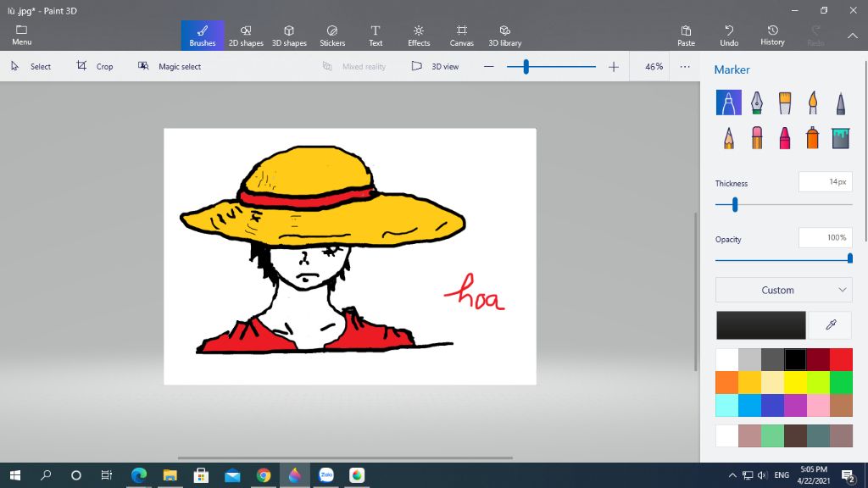Viewport: 868px width, 488px height.
Task: Open the 3D shapes tab
Action: click(x=289, y=36)
